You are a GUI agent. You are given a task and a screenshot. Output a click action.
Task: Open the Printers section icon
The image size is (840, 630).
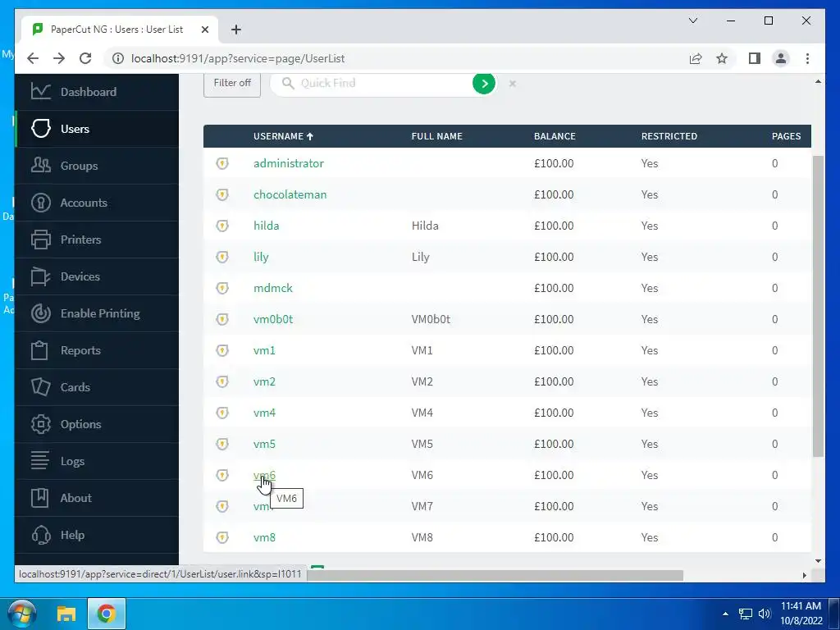coord(41,240)
